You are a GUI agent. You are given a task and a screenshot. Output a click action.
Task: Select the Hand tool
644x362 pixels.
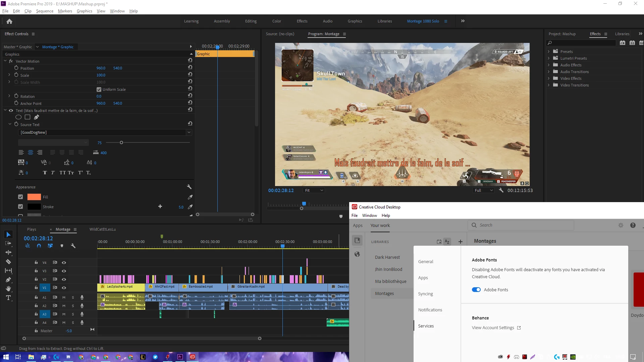coord(8,289)
